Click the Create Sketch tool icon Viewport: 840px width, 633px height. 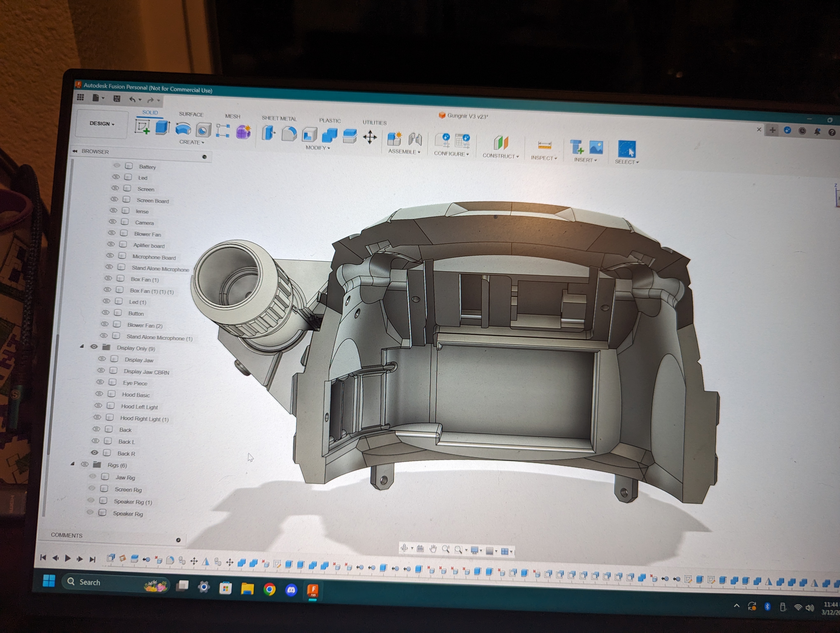[x=142, y=127]
